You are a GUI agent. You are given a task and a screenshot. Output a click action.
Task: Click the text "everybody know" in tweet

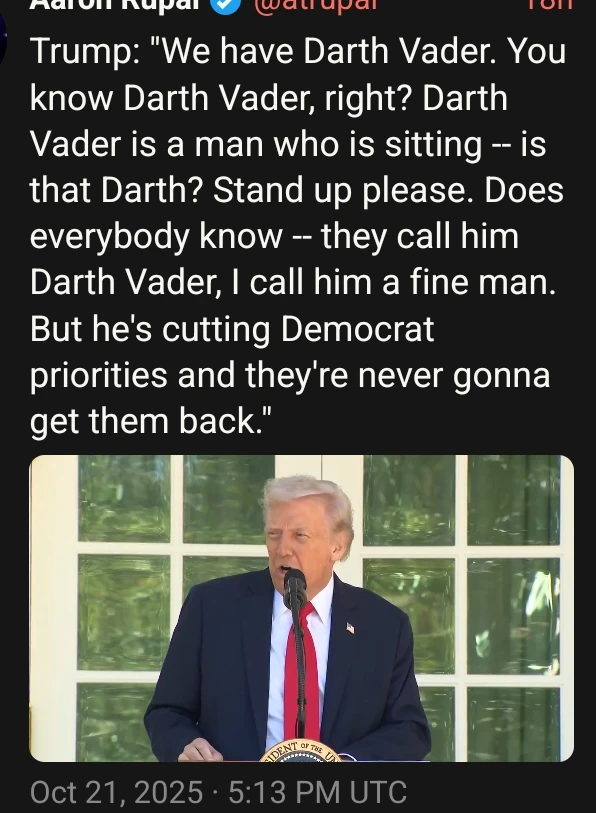point(156,237)
